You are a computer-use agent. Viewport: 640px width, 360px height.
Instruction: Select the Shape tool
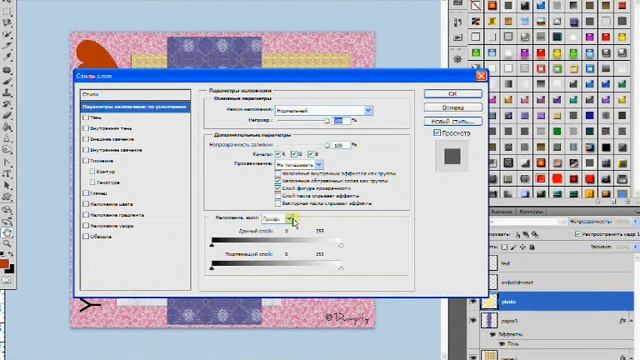pos(7,197)
